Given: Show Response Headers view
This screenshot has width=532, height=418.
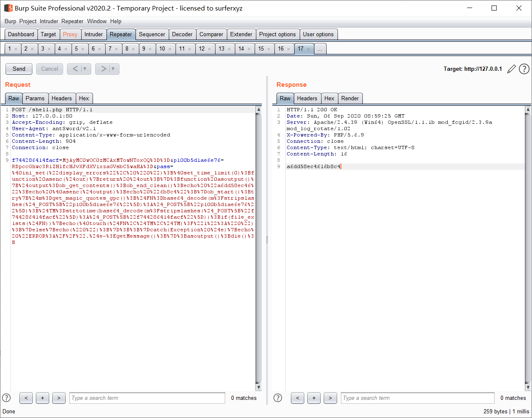Looking at the screenshot, I should point(307,99).
